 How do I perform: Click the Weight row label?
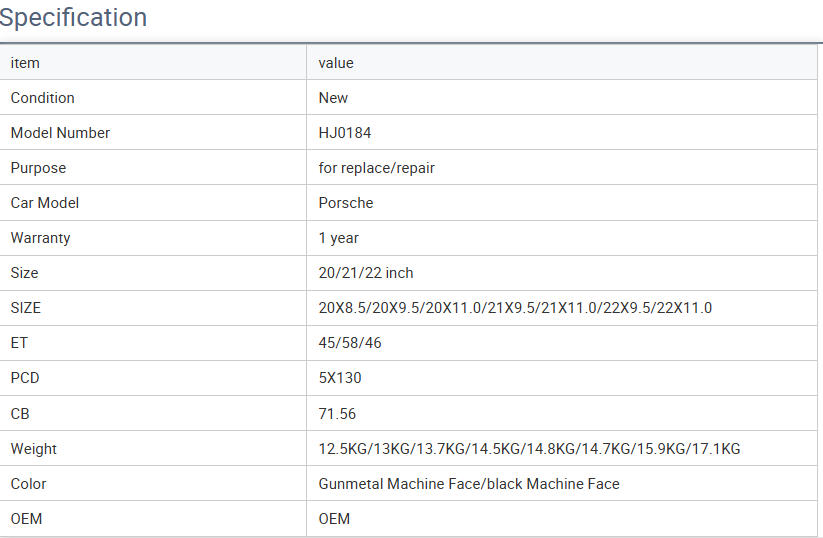point(34,449)
